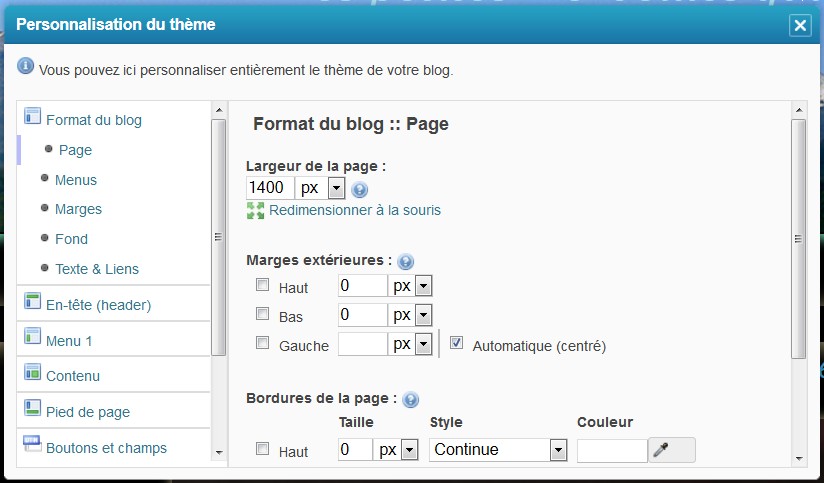This screenshot has width=824, height=483.
Task: Uncheck the Automatique (centré) checkbox
Action: (457, 344)
